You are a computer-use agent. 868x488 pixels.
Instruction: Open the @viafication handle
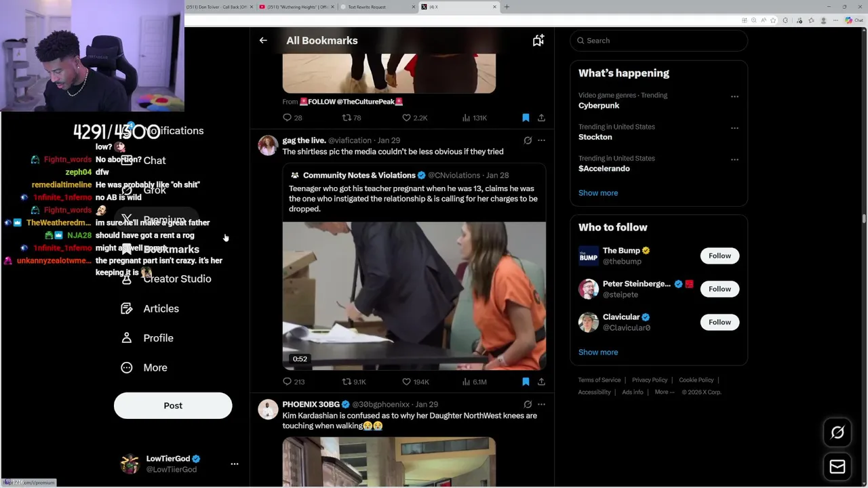tap(350, 140)
